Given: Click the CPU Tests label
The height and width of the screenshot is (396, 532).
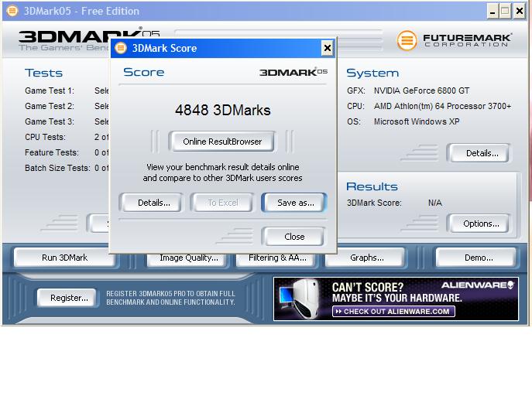Looking at the screenshot, I should [45, 137].
